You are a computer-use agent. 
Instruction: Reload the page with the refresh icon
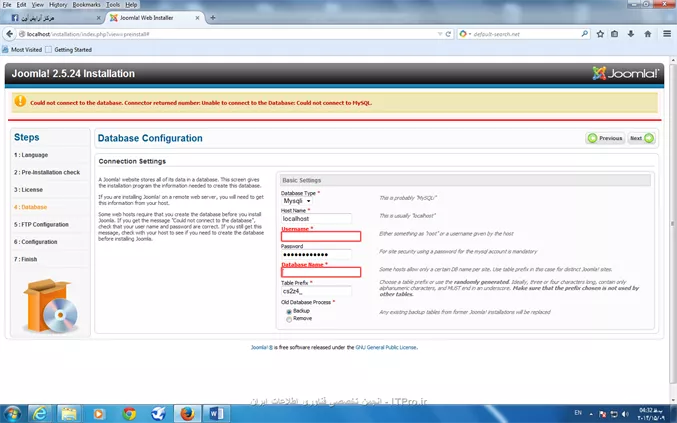point(448,34)
